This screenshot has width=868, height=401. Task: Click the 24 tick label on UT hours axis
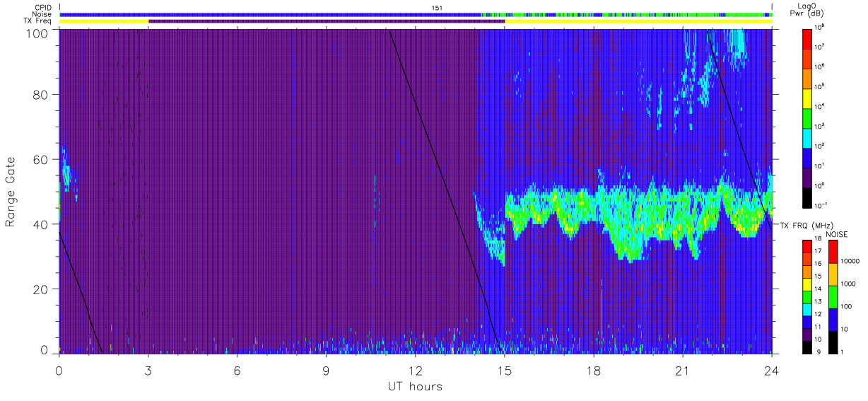coord(772,371)
